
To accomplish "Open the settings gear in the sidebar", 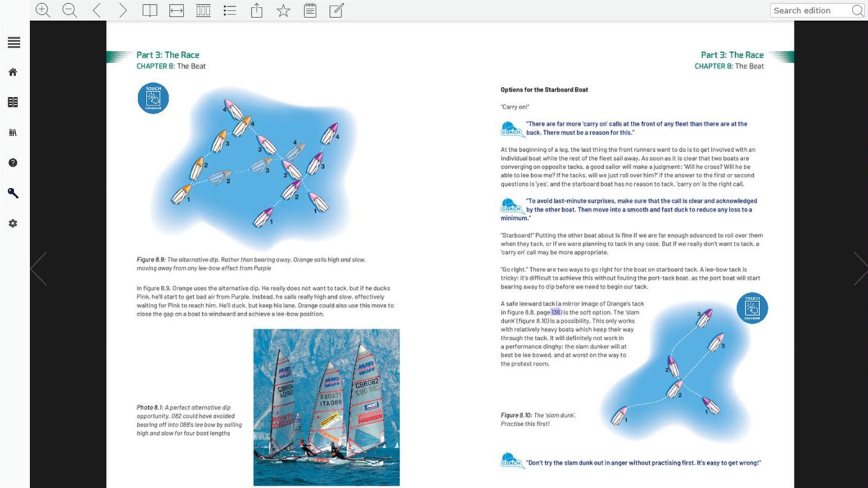I will pos(12,223).
